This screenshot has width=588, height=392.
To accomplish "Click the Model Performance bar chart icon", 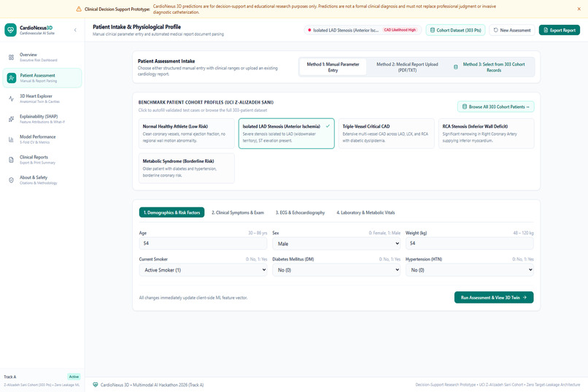I will (11, 139).
